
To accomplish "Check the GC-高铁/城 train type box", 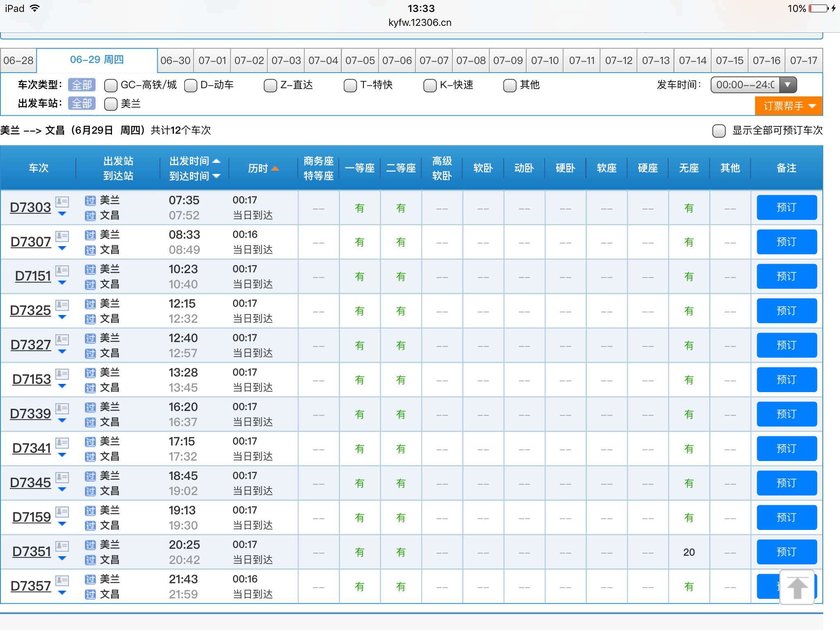I will coord(111,85).
